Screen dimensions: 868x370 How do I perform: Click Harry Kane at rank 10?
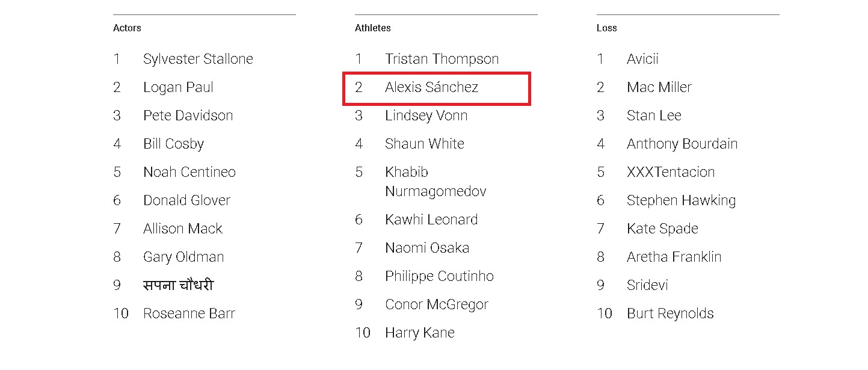[420, 333]
